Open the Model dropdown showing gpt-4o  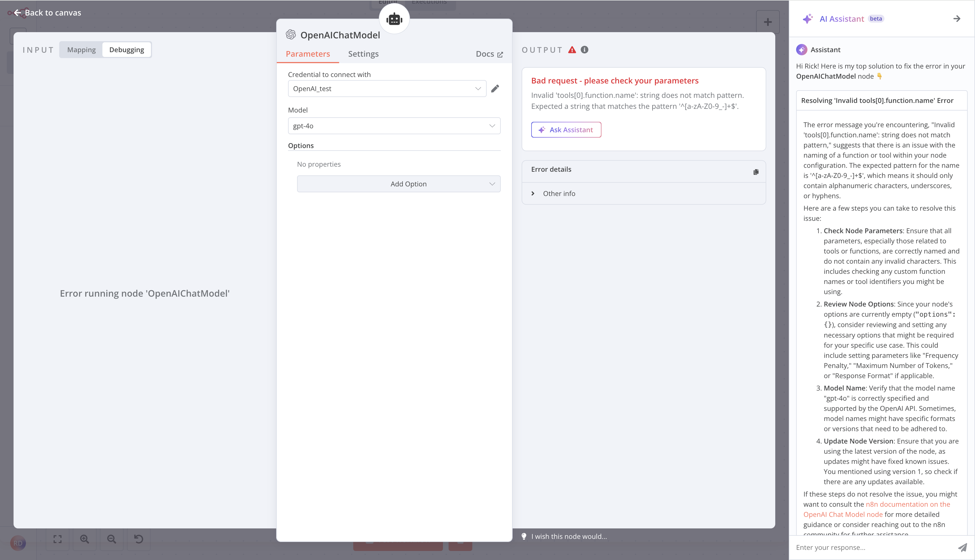tap(394, 126)
